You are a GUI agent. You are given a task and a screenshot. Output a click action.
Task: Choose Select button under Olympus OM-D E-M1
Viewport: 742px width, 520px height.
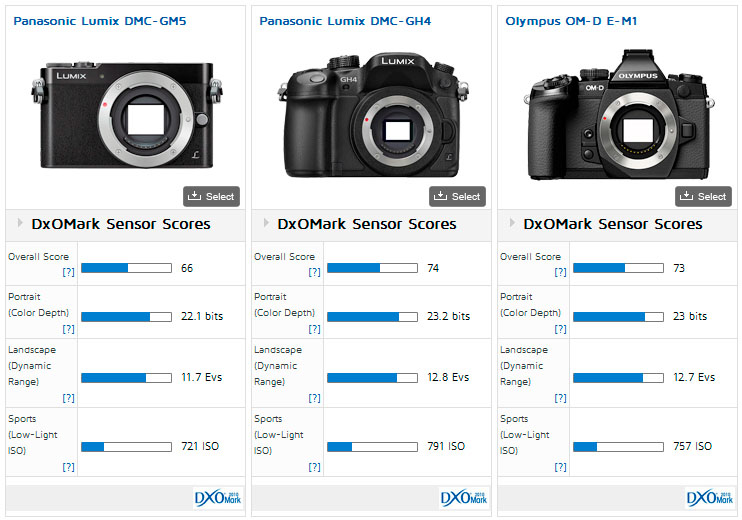703,196
